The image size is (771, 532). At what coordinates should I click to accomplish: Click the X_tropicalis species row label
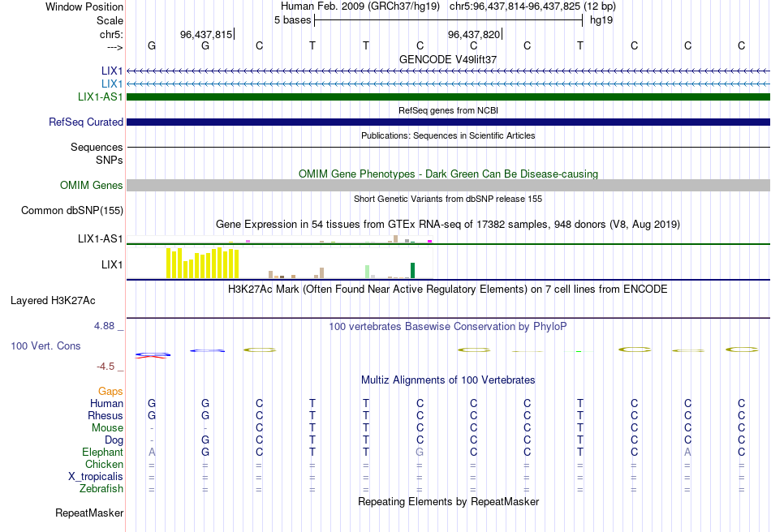coord(96,477)
